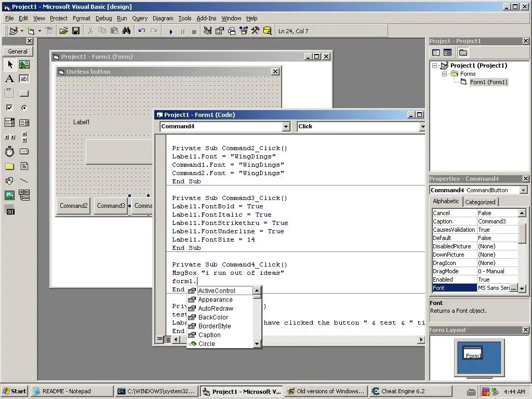Select the DriveListBox control tool
The height and width of the screenshot is (399, 532).
coord(24,152)
